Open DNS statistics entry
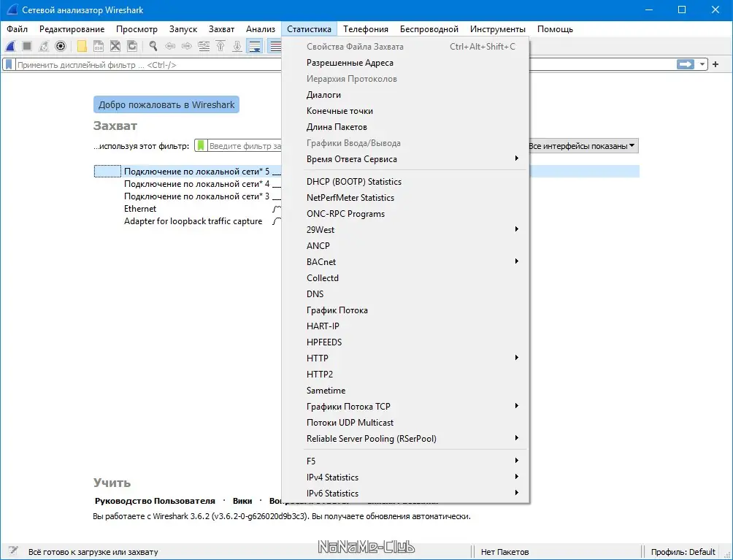 [405, 294]
